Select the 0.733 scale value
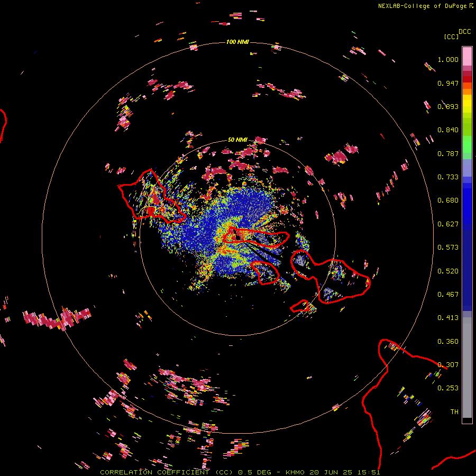The image size is (476, 476). click(x=448, y=177)
